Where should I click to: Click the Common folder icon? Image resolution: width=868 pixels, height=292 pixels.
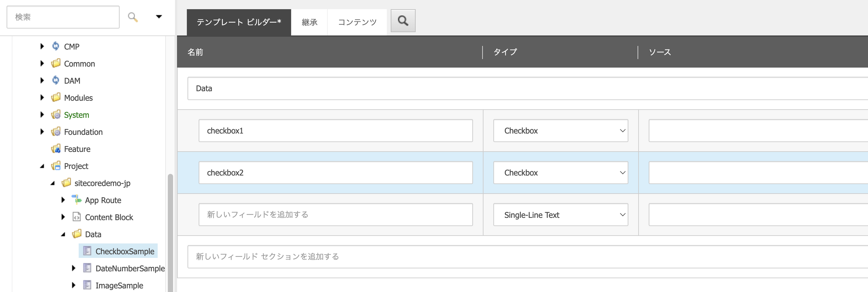(x=56, y=63)
